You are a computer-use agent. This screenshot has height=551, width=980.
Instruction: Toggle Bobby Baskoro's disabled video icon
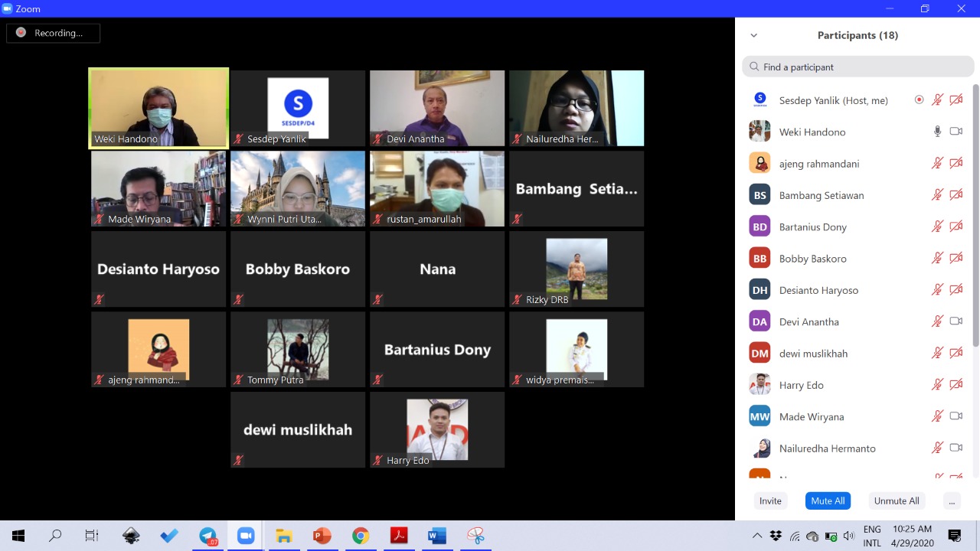click(955, 259)
